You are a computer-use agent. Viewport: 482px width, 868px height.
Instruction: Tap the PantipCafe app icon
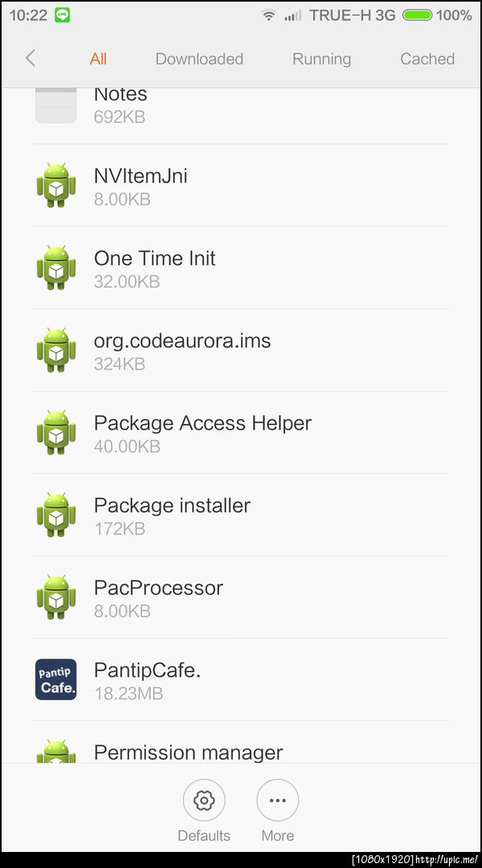coord(56,679)
